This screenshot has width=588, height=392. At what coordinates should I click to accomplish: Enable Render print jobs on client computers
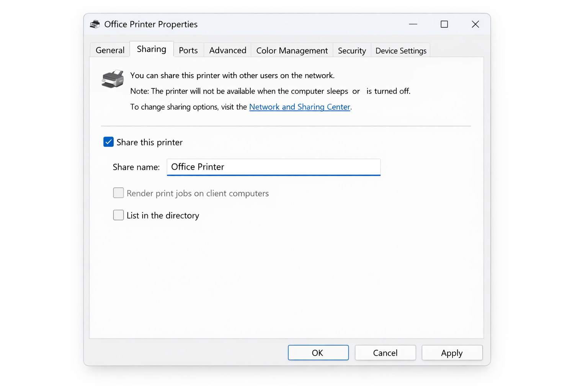118,193
